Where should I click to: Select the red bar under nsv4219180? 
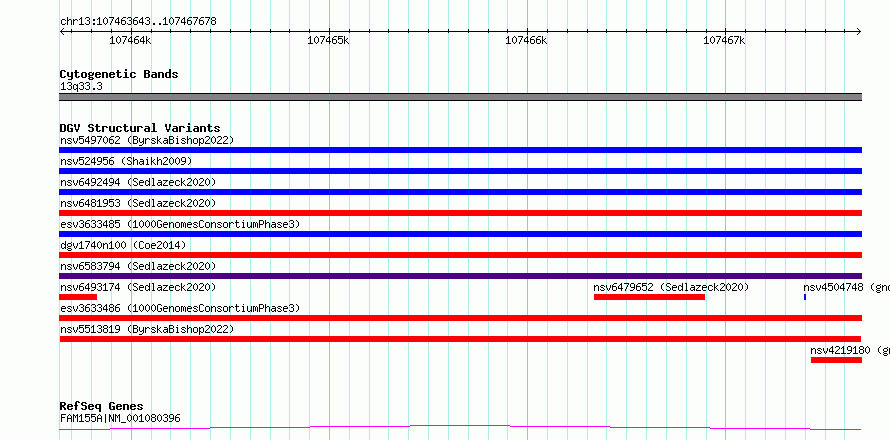[x=836, y=360]
